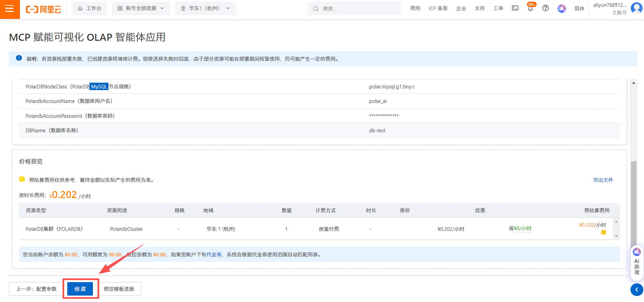Click the yellow info icon under ¥0.202/小时
This screenshot has height=302, width=644.
click(x=603, y=232)
